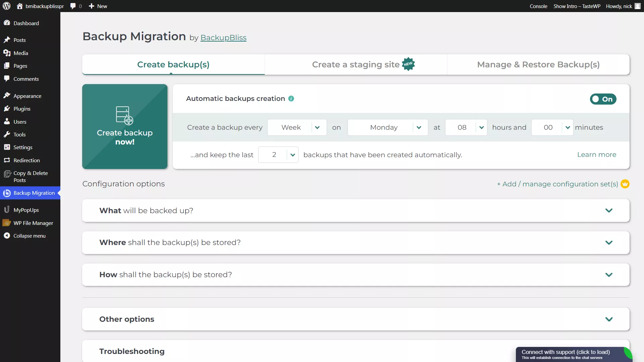This screenshot has width=644, height=362.
Task: Switch to Create a staging site tab
Action: click(x=356, y=64)
